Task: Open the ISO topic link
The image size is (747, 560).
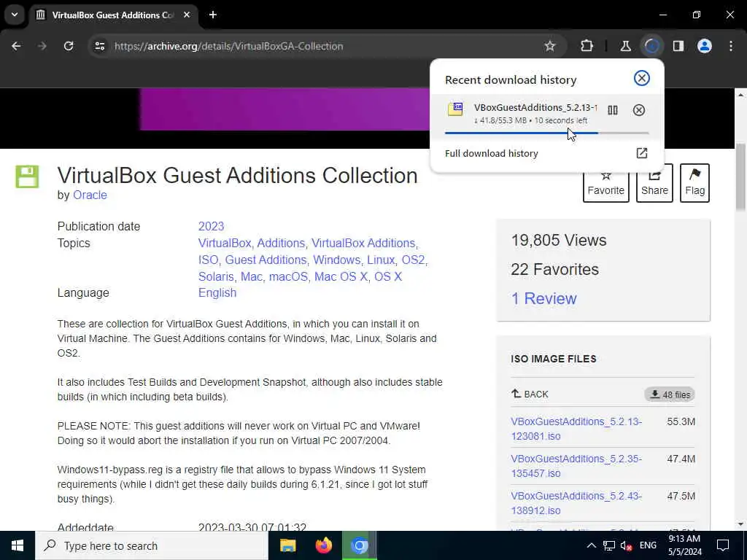Action: click(208, 260)
